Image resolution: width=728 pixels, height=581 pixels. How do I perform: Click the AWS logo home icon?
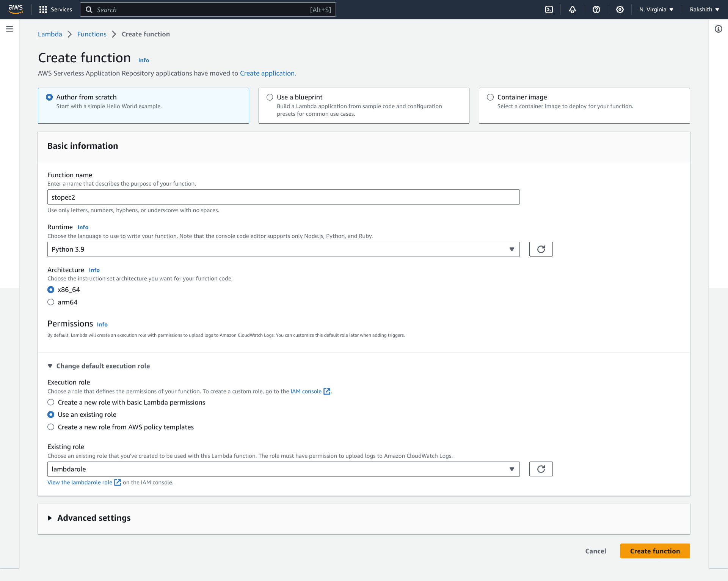coord(16,9)
